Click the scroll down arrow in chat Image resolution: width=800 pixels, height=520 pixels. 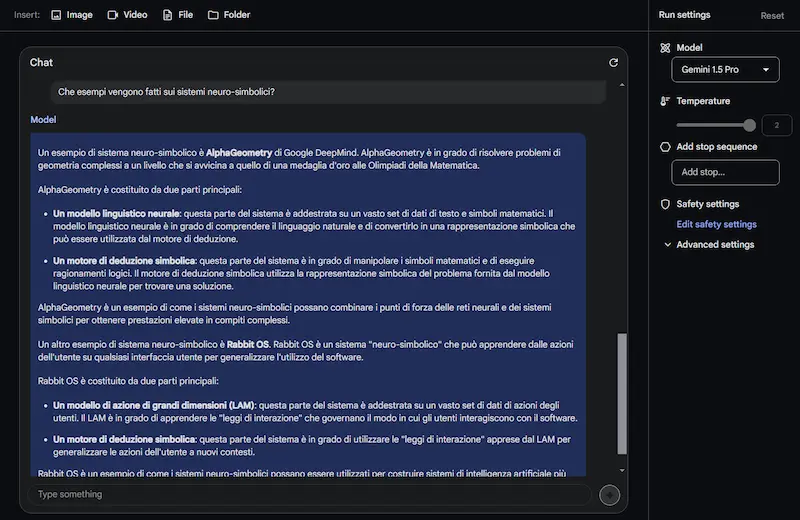click(622, 471)
